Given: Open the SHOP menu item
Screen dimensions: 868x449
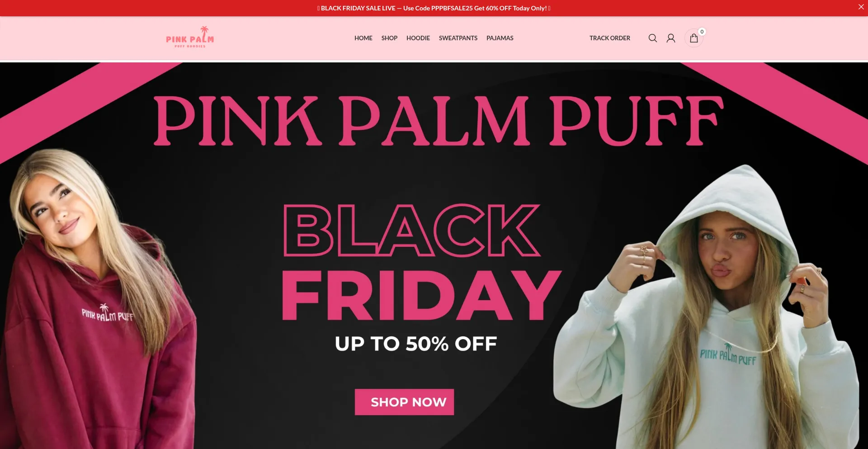Looking at the screenshot, I should (389, 38).
